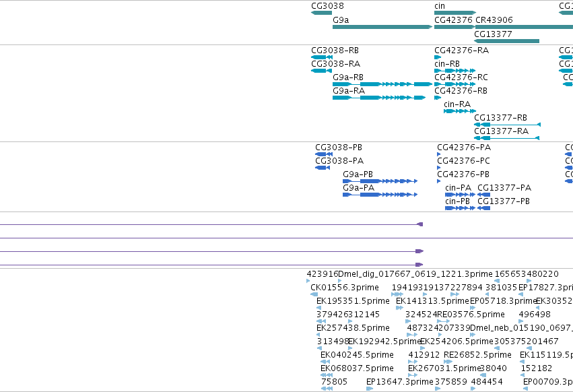Open CG42376-PA protein feature

click(438, 154)
